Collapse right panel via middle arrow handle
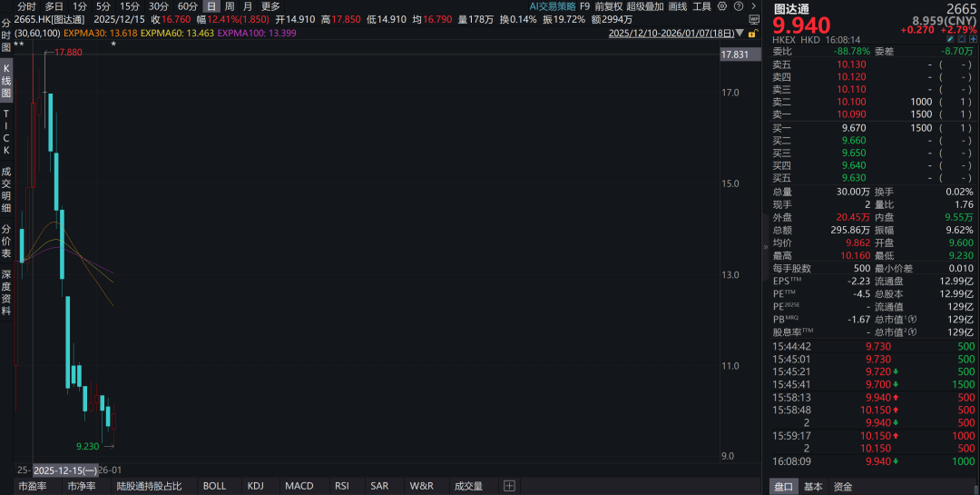Image resolution: width=980 pixels, height=495 pixels. point(766,247)
